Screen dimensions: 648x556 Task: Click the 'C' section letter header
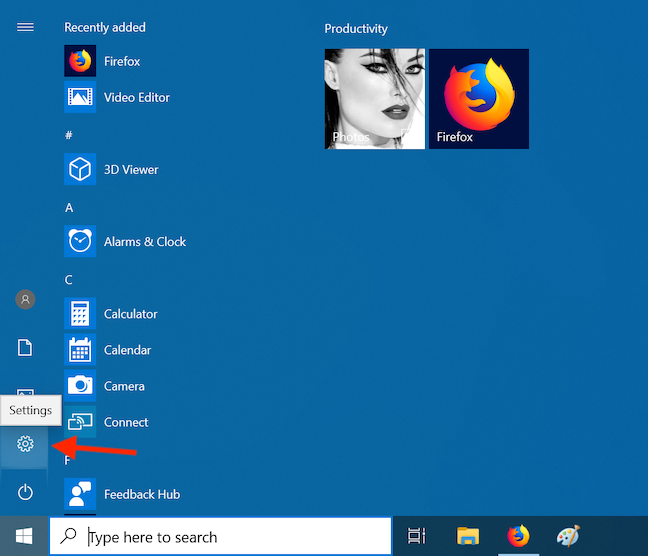coord(69,280)
